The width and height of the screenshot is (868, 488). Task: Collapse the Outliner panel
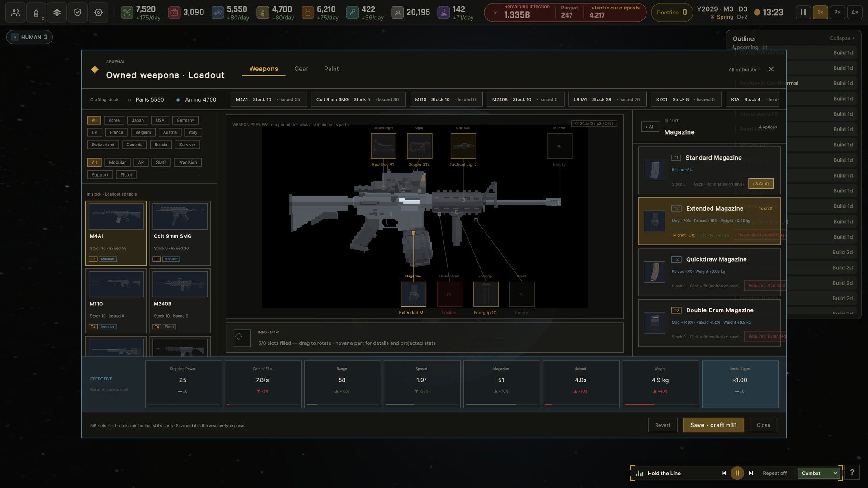click(842, 38)
